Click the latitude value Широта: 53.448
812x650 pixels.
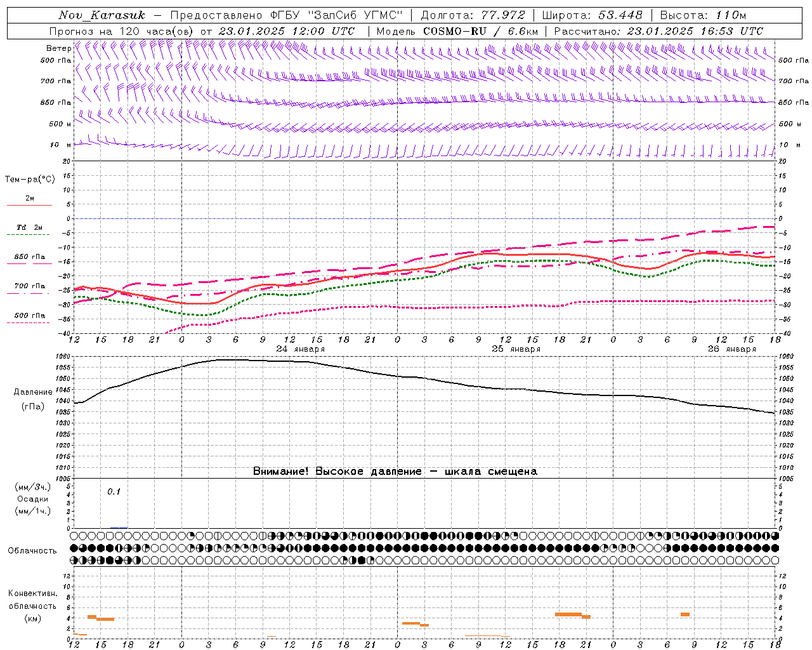[592, 15]
